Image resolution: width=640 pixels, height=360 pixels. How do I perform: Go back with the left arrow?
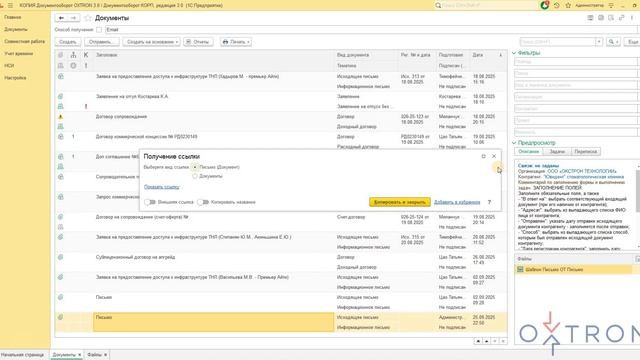(61, 18)
